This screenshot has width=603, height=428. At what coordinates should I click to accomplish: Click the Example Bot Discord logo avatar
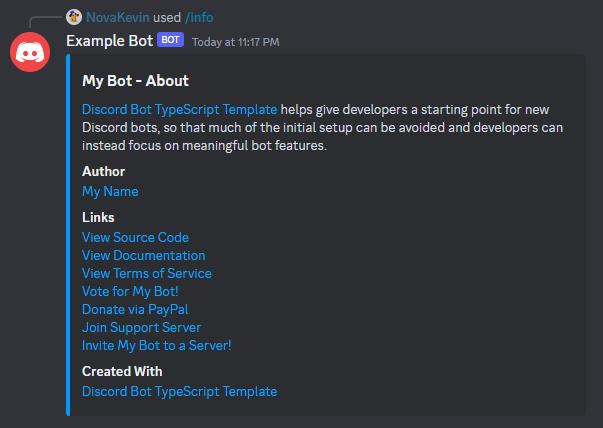32,53
